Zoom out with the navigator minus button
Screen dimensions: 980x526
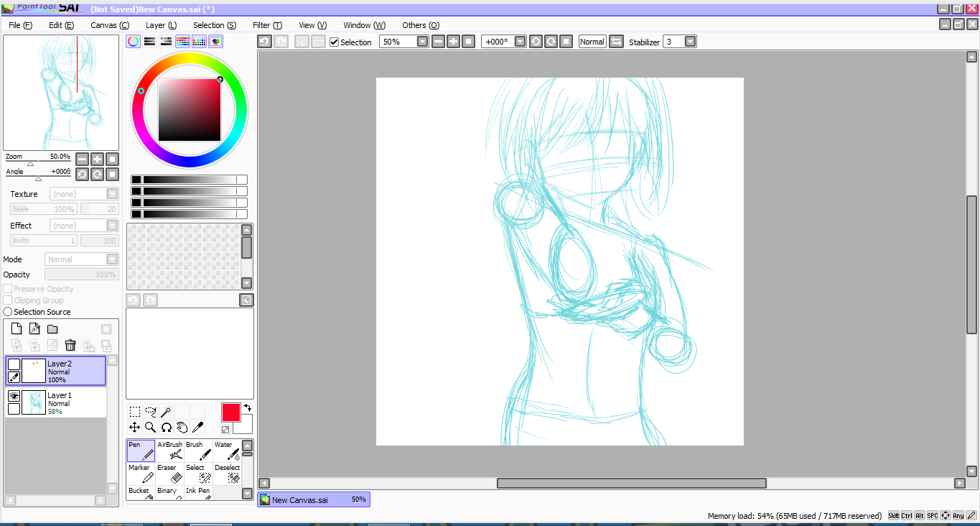coord(82,159)
